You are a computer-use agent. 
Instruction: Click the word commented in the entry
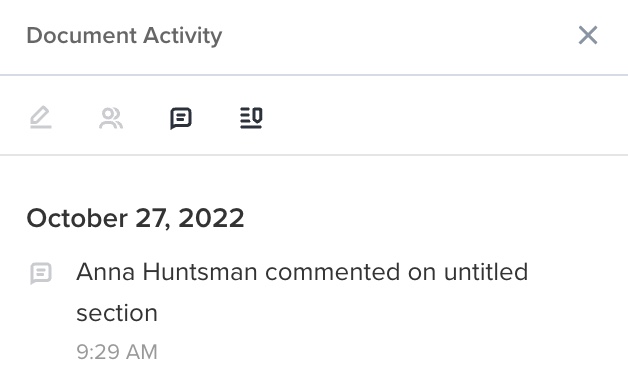pyautogui.click(x=332, y=272)
